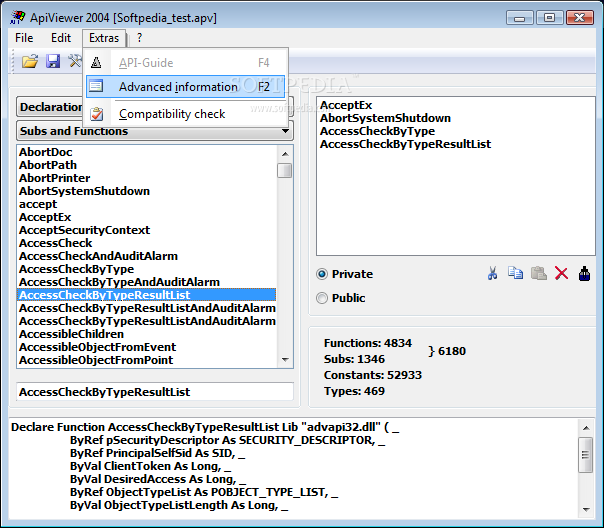Screen dimensions: 604x528
Task: Click the scissors cut icon
Action: (x=492, y=273)
